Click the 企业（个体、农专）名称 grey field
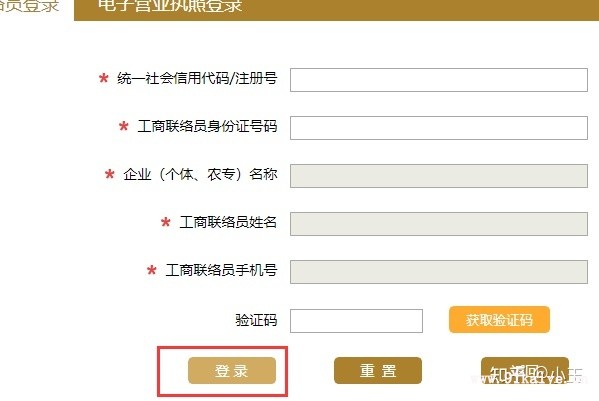Image resolution: width=599 pixels, height=401 pixels. pos(439,176)
